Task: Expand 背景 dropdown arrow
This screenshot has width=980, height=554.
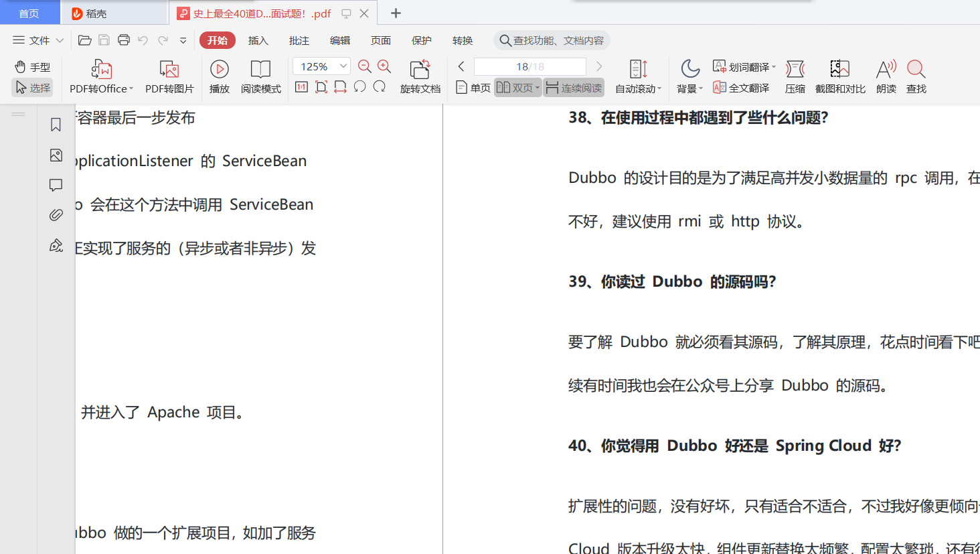Action: click(701, 88)
